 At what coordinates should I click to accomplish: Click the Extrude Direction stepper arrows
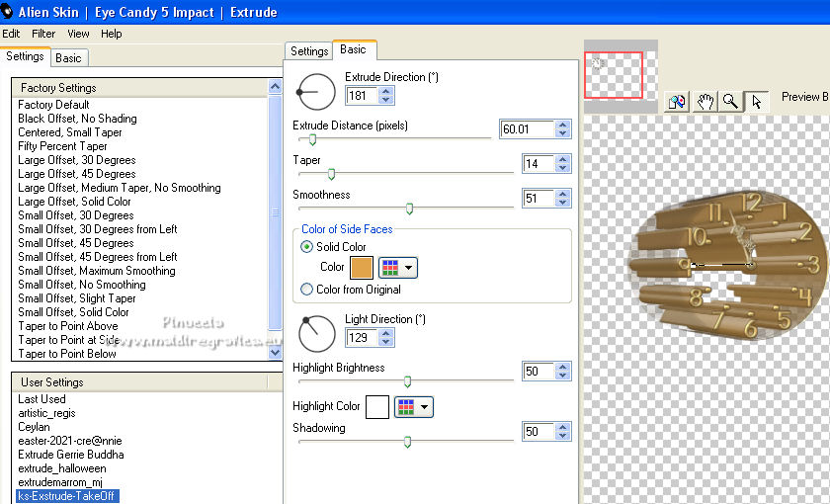386,95
